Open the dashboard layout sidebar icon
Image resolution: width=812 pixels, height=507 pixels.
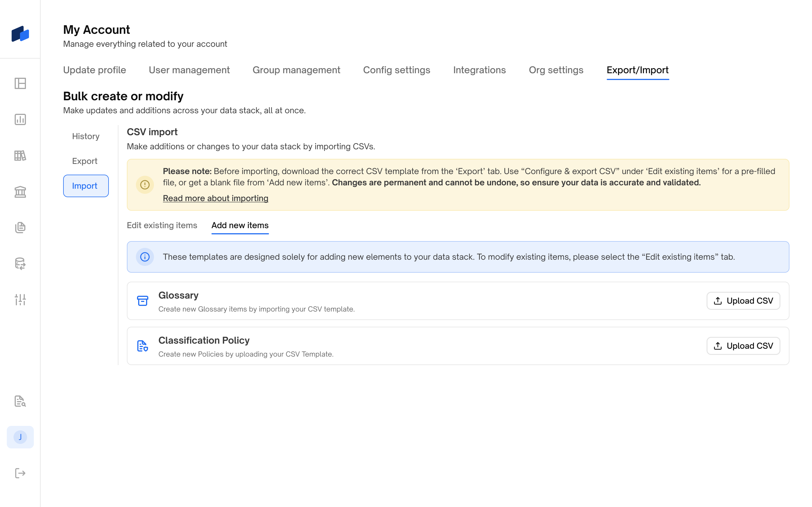click(x=20, y=83)
